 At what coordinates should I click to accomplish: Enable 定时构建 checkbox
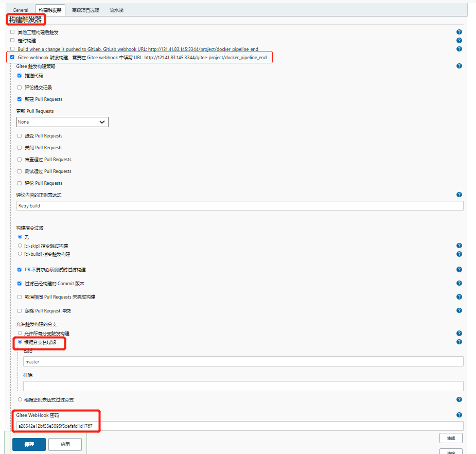(x=12, y=40)
